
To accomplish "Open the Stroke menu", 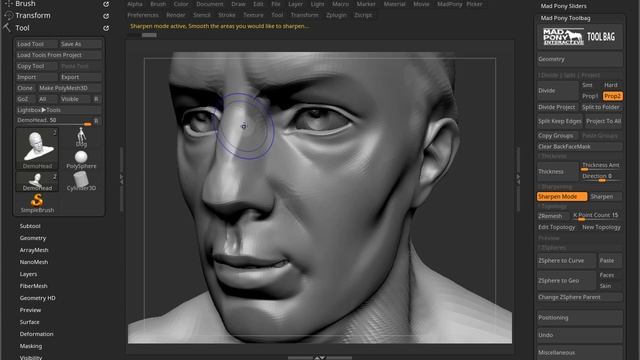I will [227, 15].
